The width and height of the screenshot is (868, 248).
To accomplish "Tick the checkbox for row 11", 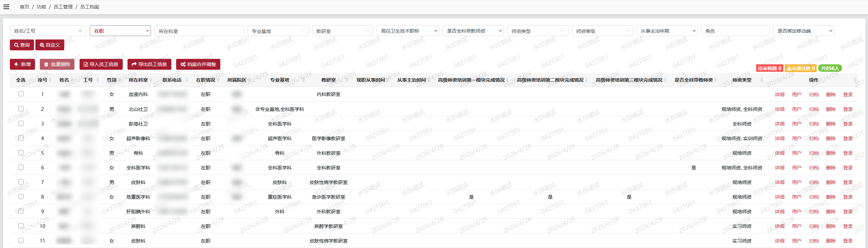I will click(21, 241).
